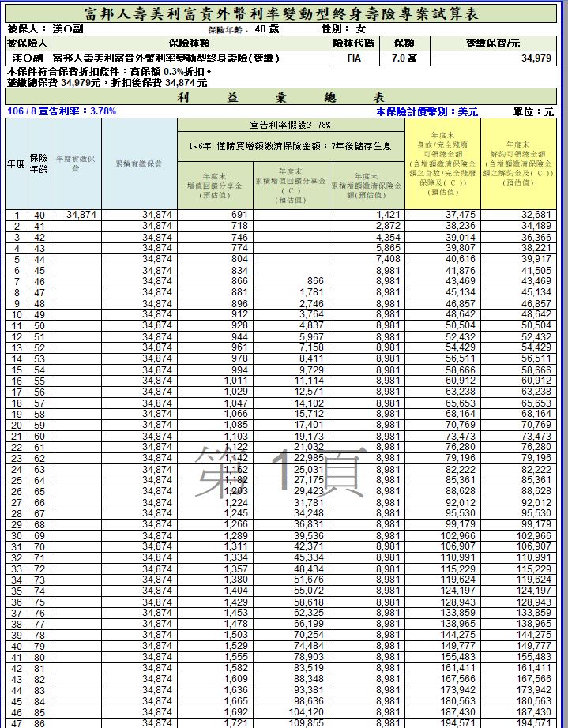Image resolution: width=568 pixels, height=728 pixels.
Task: Select header 1~6年 僅購買增額繳清保險金額；7年後儲存生息
Action: (291, 146)
